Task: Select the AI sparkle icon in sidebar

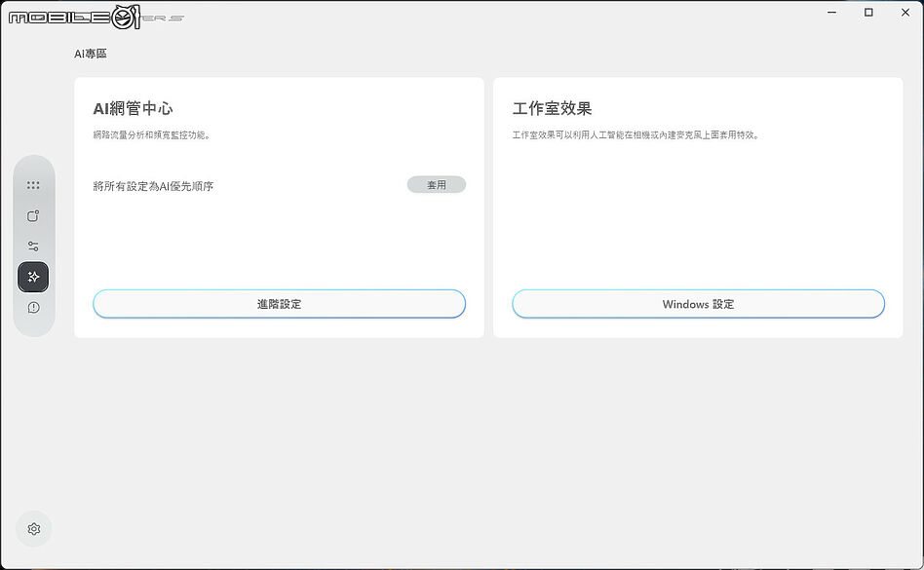Action: point(33,277)
